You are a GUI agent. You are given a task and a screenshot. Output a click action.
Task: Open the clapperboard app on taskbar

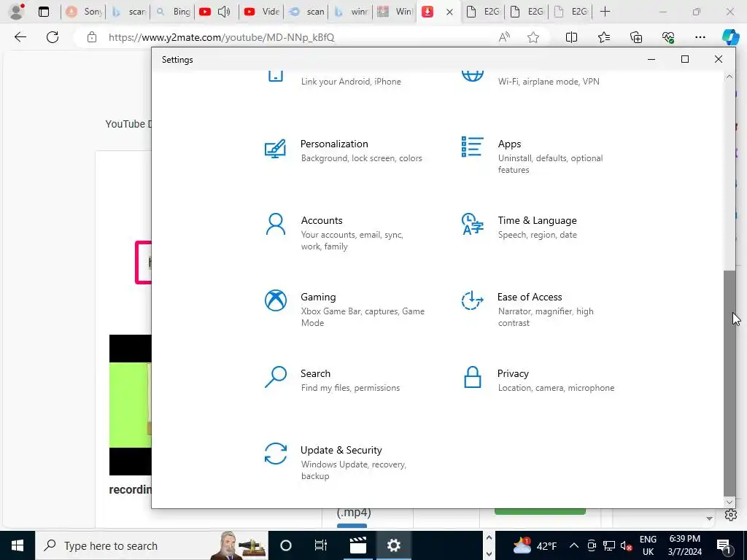point(357,545)
